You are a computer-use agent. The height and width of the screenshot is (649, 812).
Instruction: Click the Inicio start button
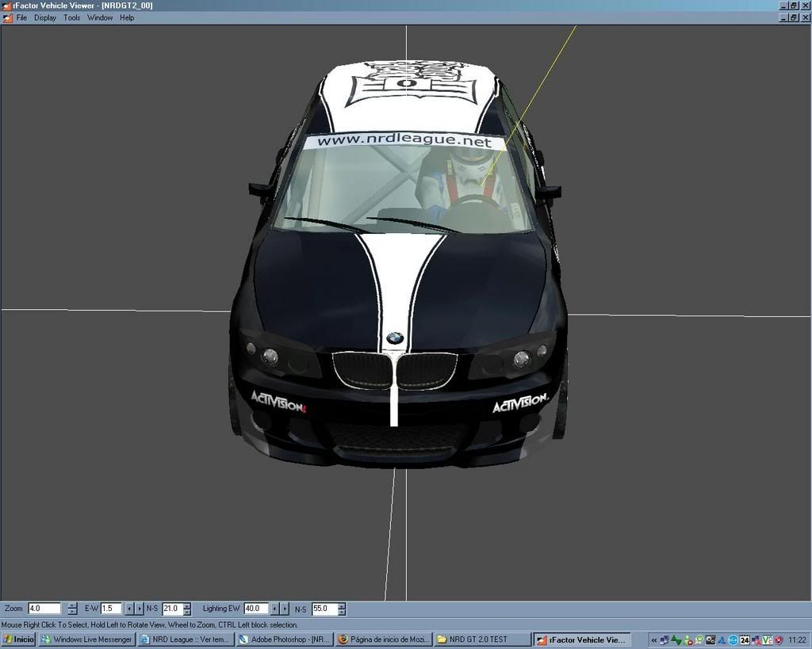click(x=18, y=639)
